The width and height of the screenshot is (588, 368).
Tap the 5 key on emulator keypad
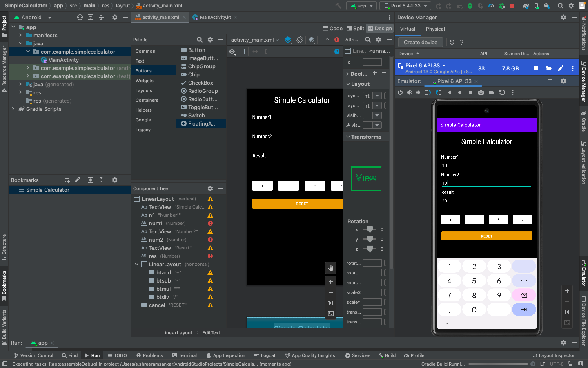[474, 281]
